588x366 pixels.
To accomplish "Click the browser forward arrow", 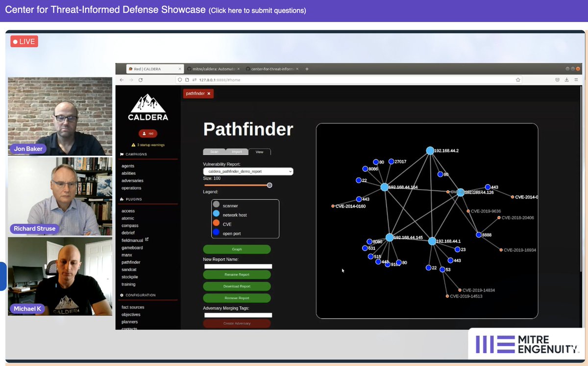I will tap(131, 79).
